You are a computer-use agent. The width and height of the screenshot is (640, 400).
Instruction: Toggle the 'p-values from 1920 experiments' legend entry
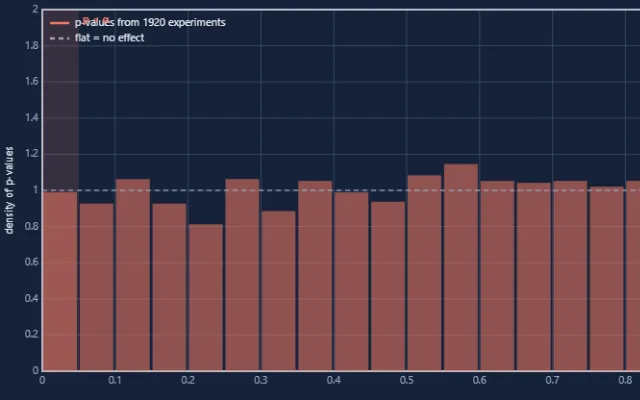click(138, 22)
